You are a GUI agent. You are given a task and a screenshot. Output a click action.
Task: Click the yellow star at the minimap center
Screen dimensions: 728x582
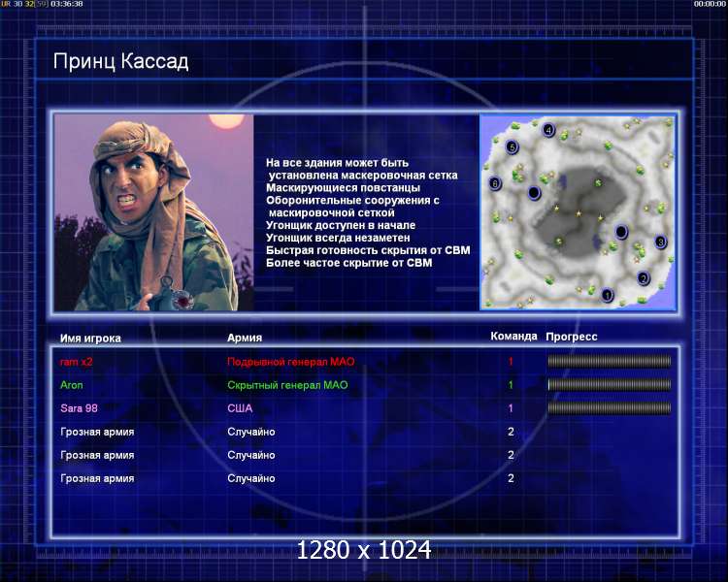pyautogui.click(x=579, y=213)
